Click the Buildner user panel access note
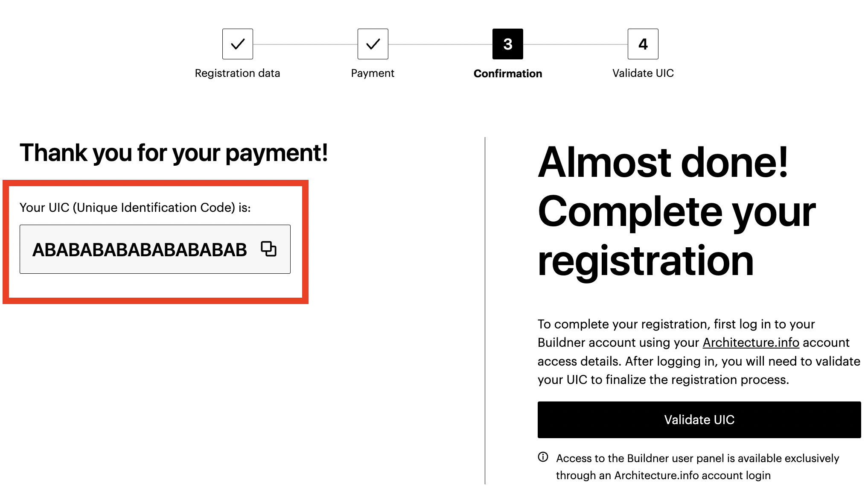 pyautogui.click(x=697, y=466)
